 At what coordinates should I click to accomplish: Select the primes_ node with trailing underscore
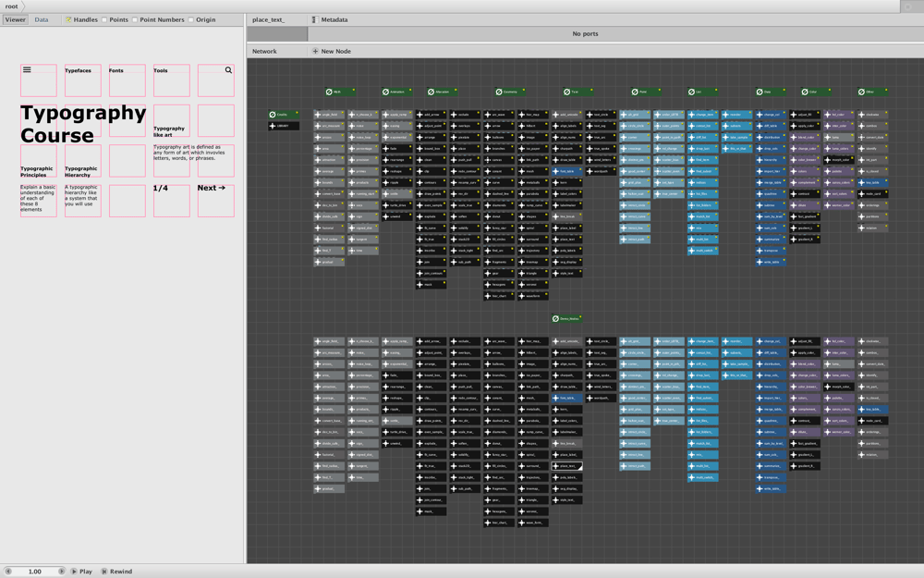pos(363,398)
